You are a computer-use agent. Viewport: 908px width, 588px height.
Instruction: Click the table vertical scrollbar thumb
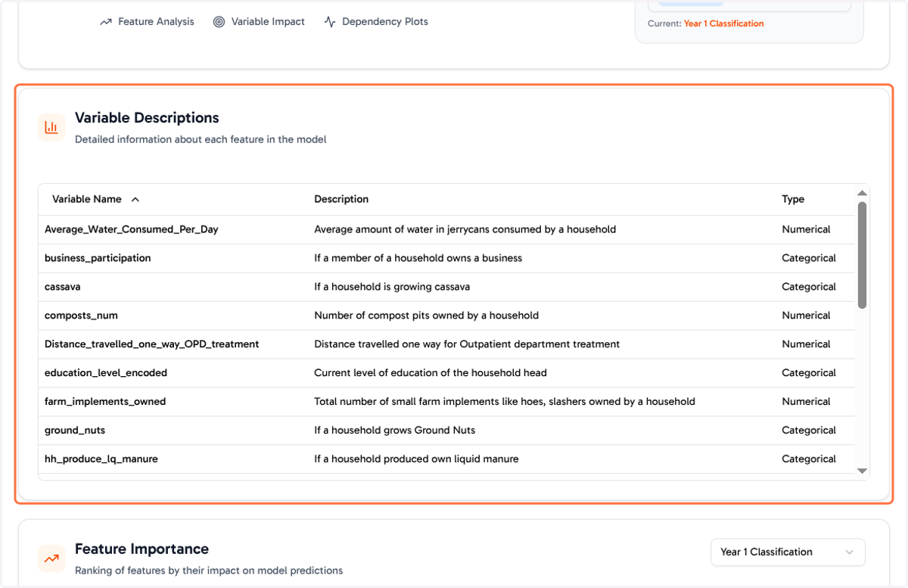pos(862,254)
